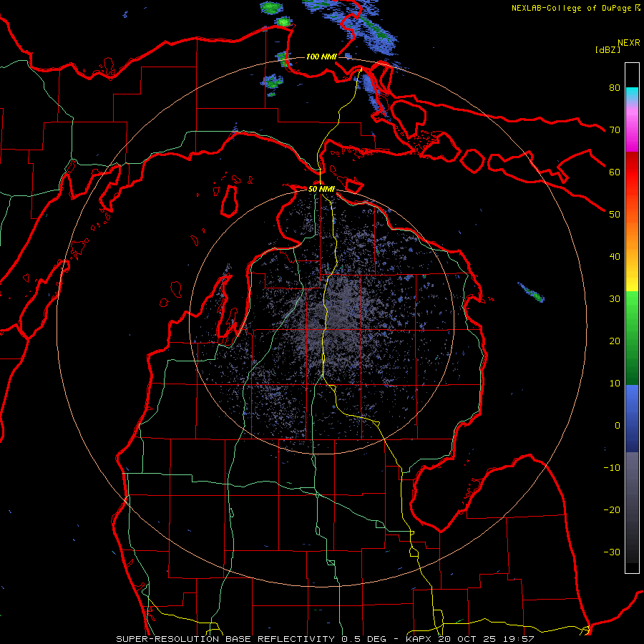Click the 50 value on the dBZ scale
Image resolution: width=644 pixels, height=644 pixels.
(x=615, y=215)
